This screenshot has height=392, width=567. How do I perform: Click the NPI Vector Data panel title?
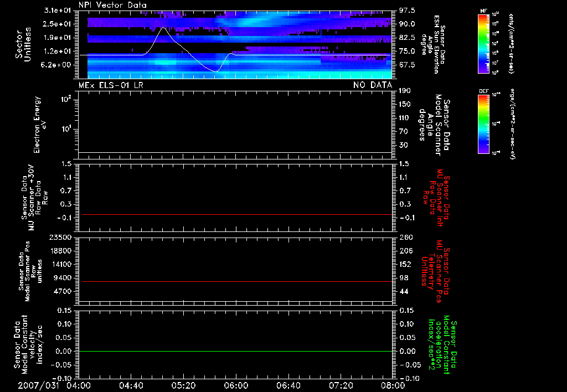click(x=112, y=5)
